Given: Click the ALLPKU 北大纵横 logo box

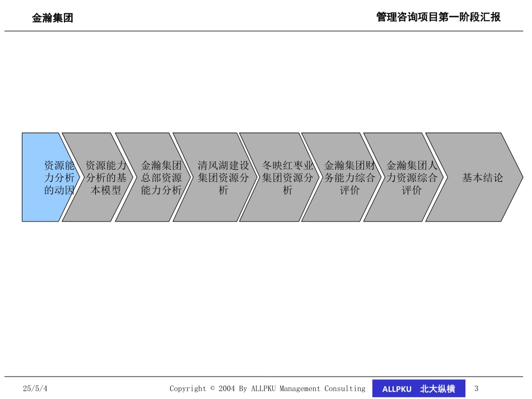Looking at the screenshot, I should (419, 388).
